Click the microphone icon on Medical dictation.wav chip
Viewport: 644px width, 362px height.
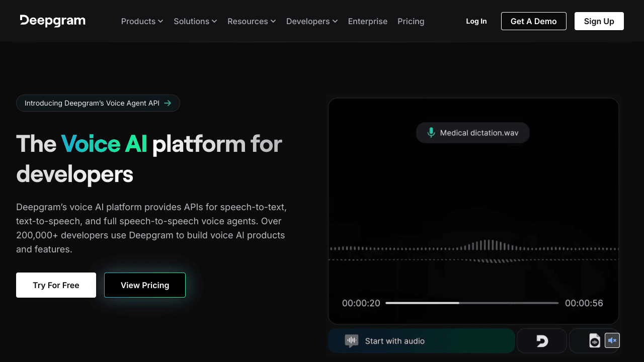click(x=431, y=133)
